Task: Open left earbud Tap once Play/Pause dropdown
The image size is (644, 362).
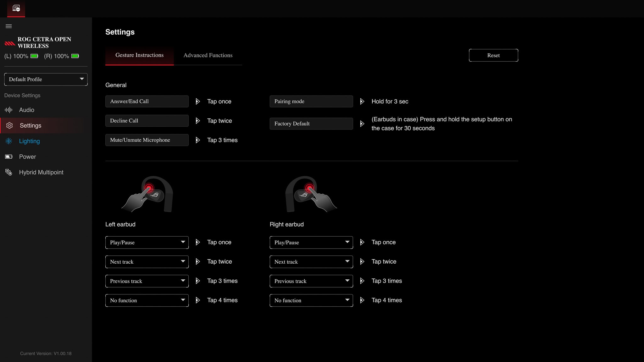Action: pos(147,243)
